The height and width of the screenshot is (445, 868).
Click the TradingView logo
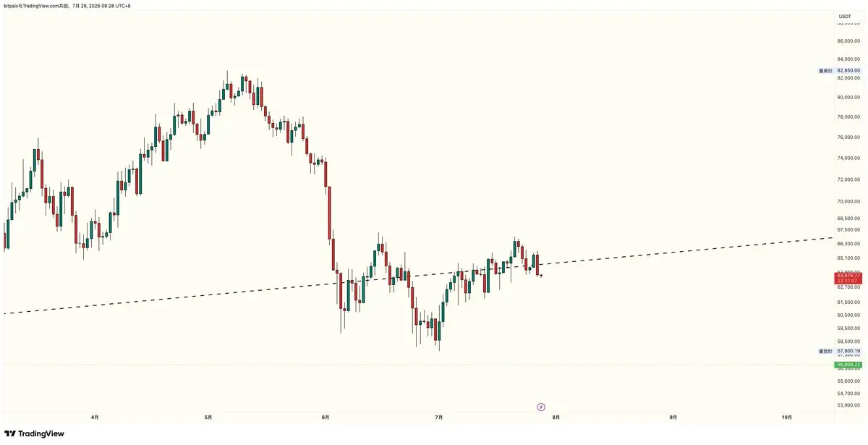coord(10,433)
